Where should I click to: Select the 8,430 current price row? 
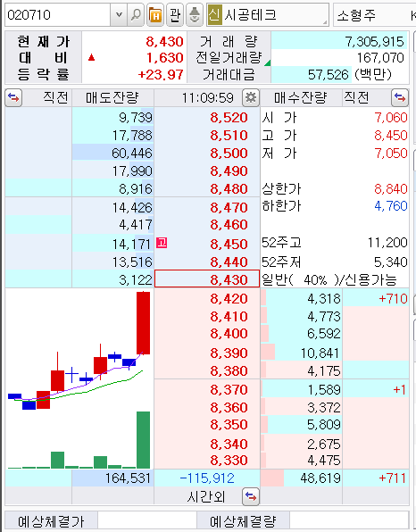click(207, 278)
